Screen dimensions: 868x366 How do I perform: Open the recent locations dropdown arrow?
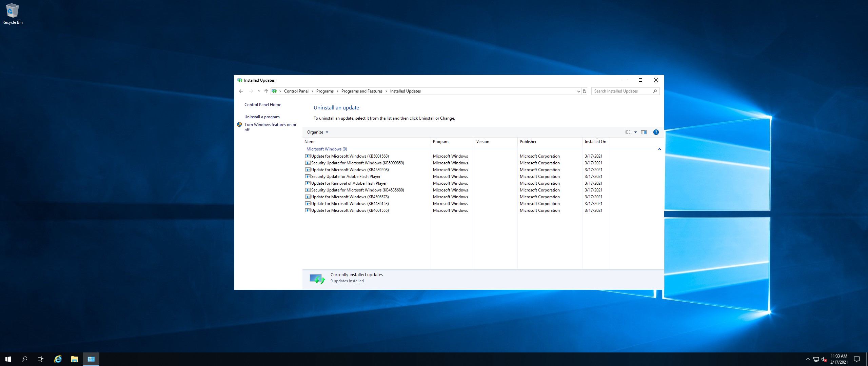[x=259, y=91]
